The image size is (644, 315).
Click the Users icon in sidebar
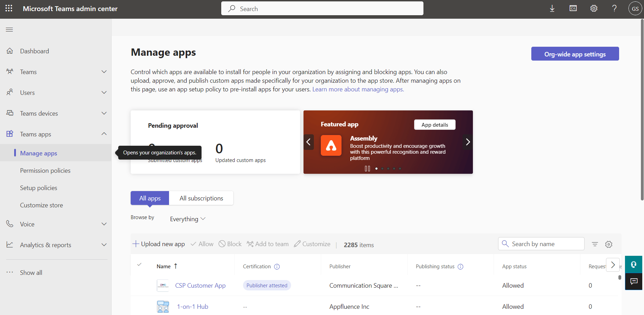(x=10, y=92)
